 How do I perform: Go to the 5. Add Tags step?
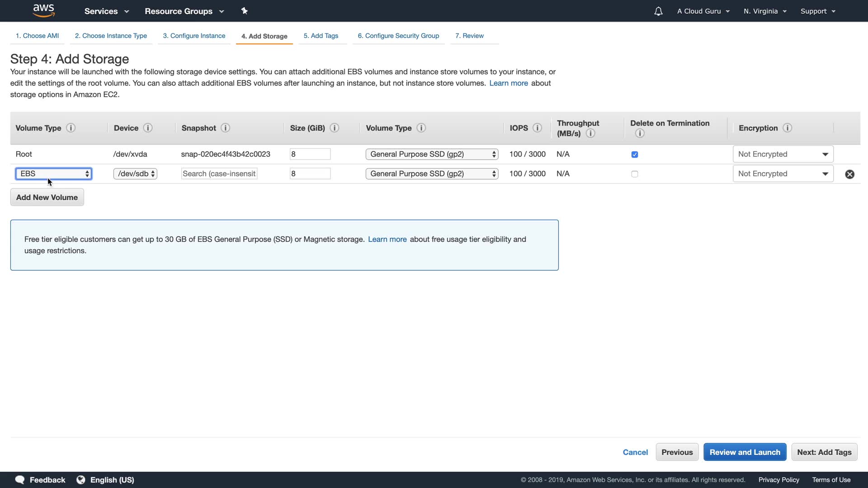[321, 36]
